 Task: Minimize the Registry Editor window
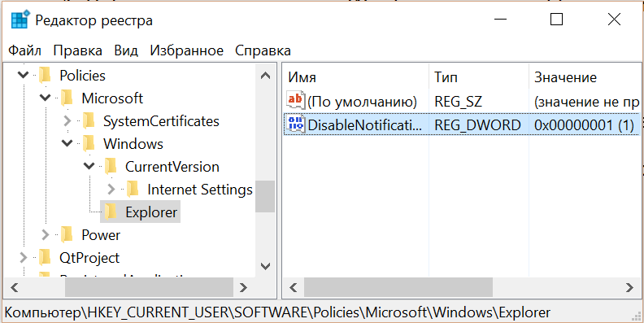[499, 20]
